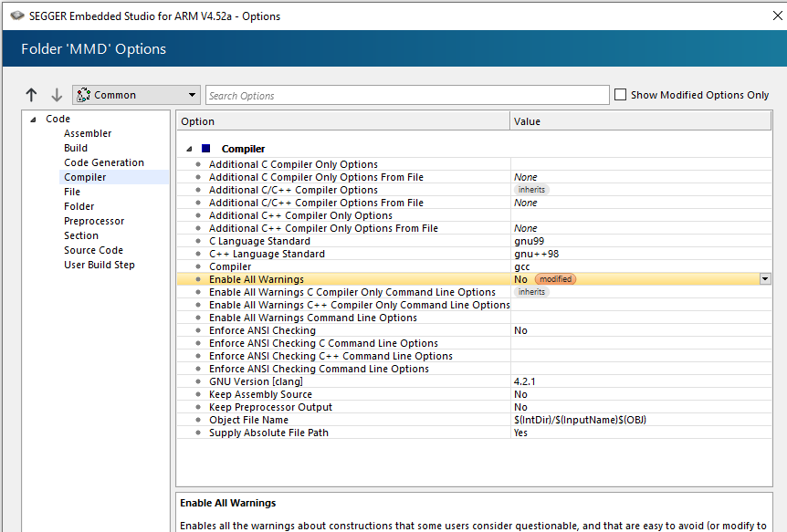Select User Build Step in tree
This screenshot has width=787, height=532.
(x=100, y=265)
